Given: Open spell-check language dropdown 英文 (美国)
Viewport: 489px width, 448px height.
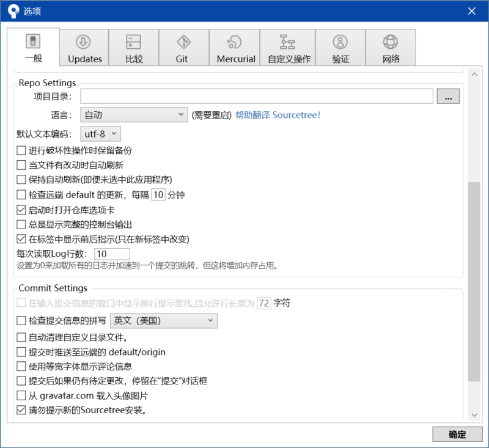Looking at the screenshot, I should pos(164,321).
